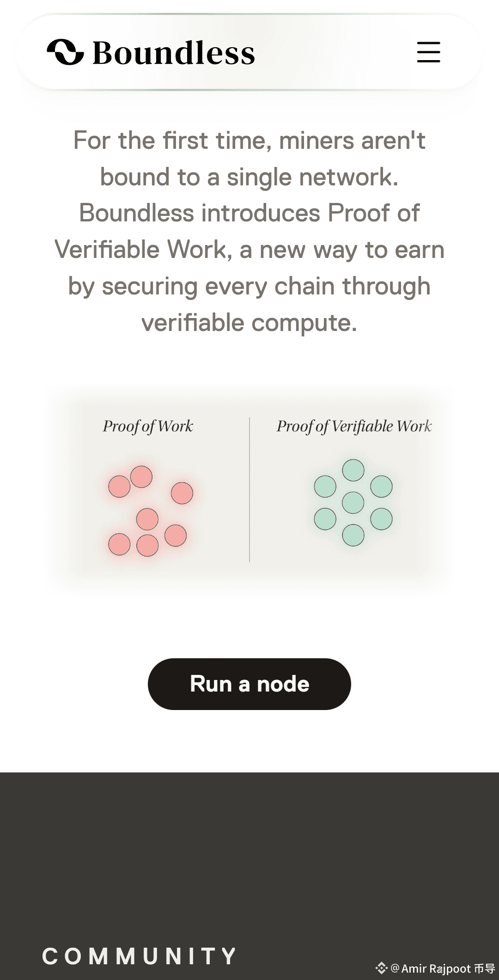Click the 'verifiable compute.' closing line
The height and width of the screenshot is (980, 499).
[249, 323]
